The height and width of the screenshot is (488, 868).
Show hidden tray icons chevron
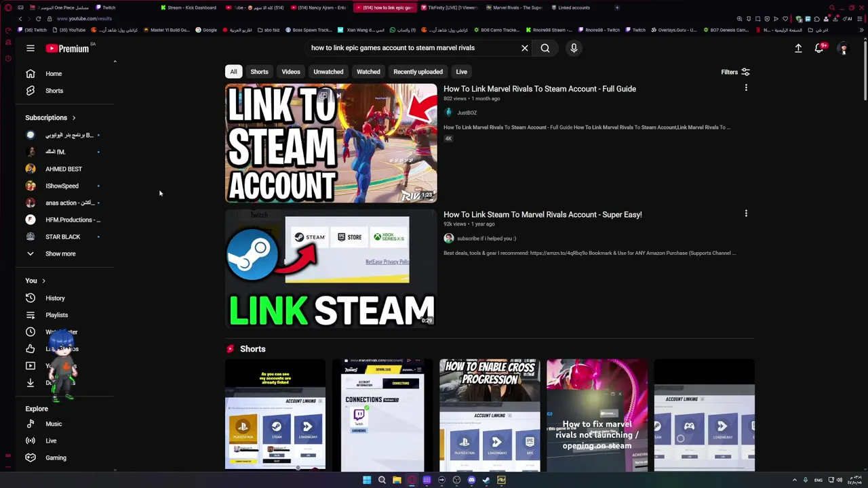coord(795,481)
